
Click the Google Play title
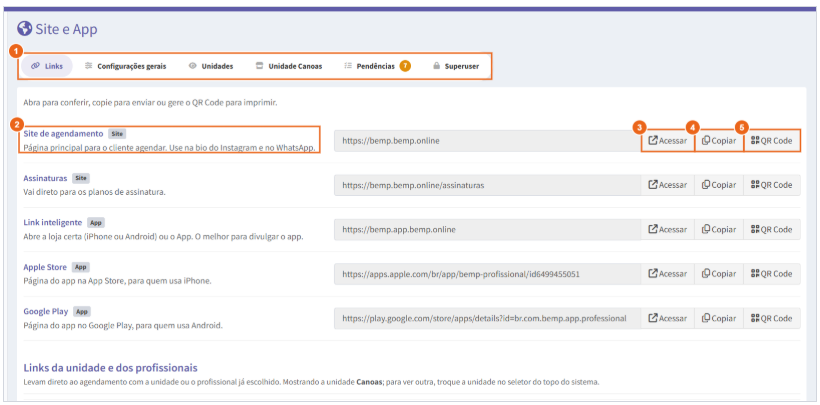[45, 311]
